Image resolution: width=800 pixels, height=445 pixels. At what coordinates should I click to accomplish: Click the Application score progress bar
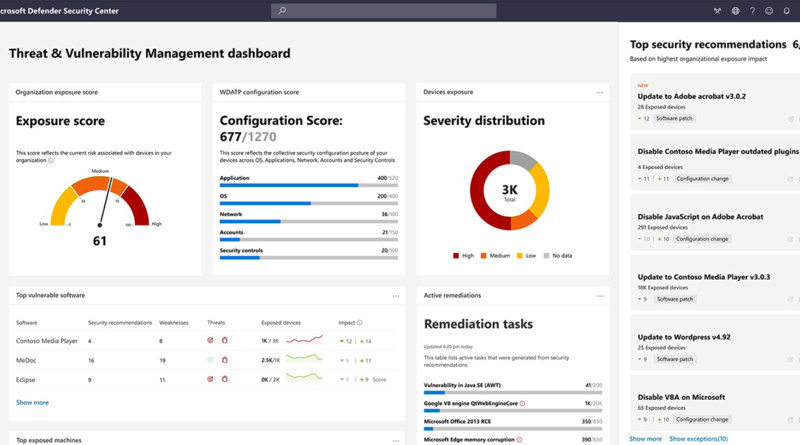pos(309,185)
